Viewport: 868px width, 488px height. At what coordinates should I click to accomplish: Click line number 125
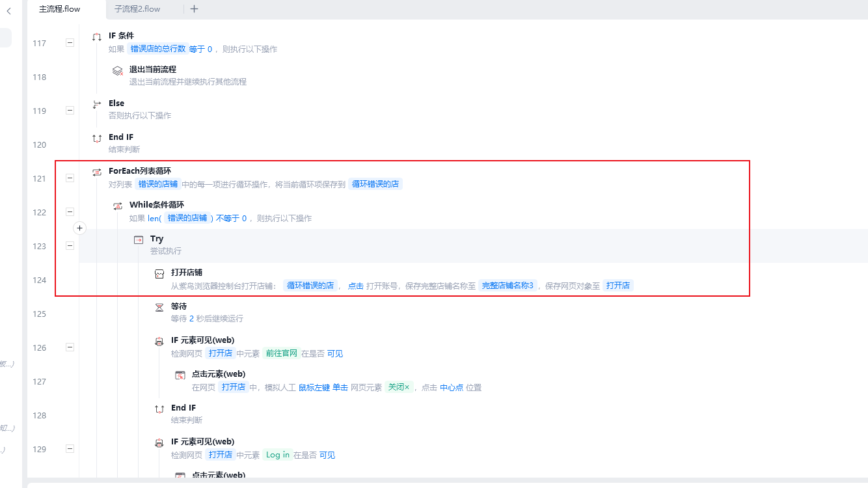click(40, 314)
